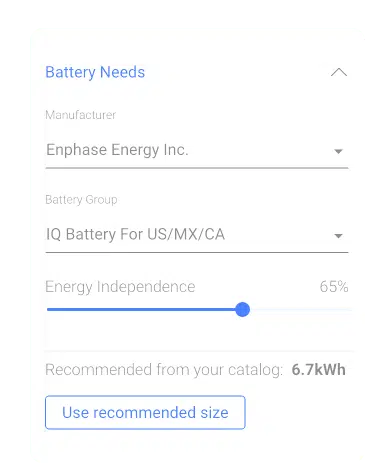Image resolution: width=365 pixels, height=463 pixels.
Task: Click the Battery Needs heading text
Action: tap(95, 72)
